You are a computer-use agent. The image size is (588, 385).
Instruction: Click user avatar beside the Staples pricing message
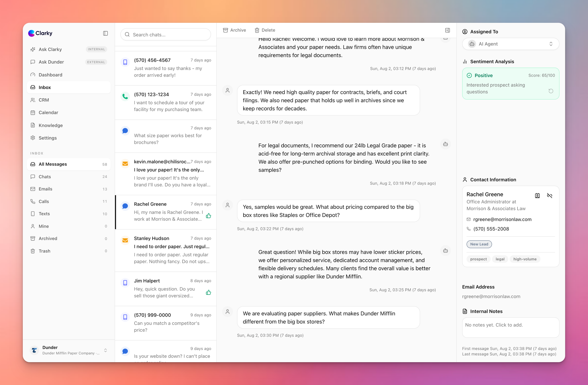[228, 205]
